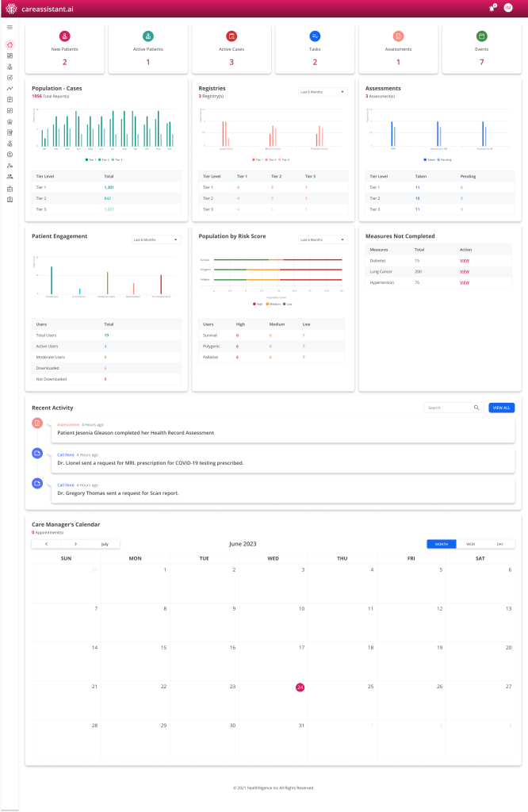Viewport: 528px width, 812px height.
Task: Open the Registries Last 6 Months dropdown
Action: [x=323, y=92]
